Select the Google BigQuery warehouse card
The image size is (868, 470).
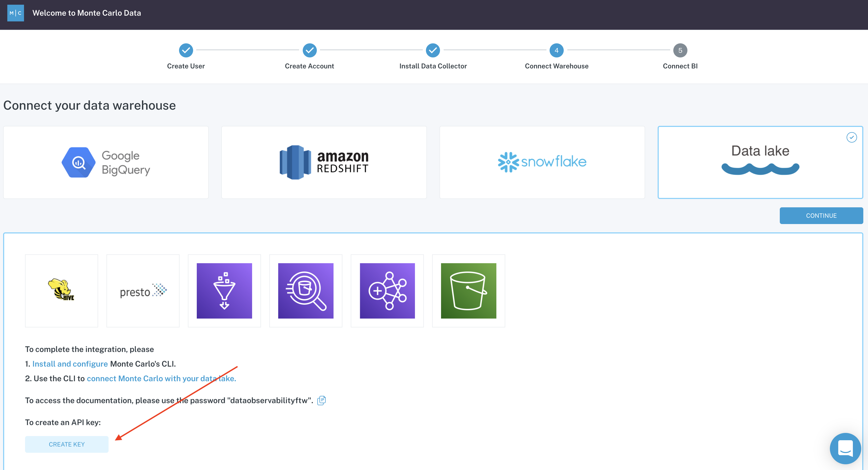tap(106, 162)
